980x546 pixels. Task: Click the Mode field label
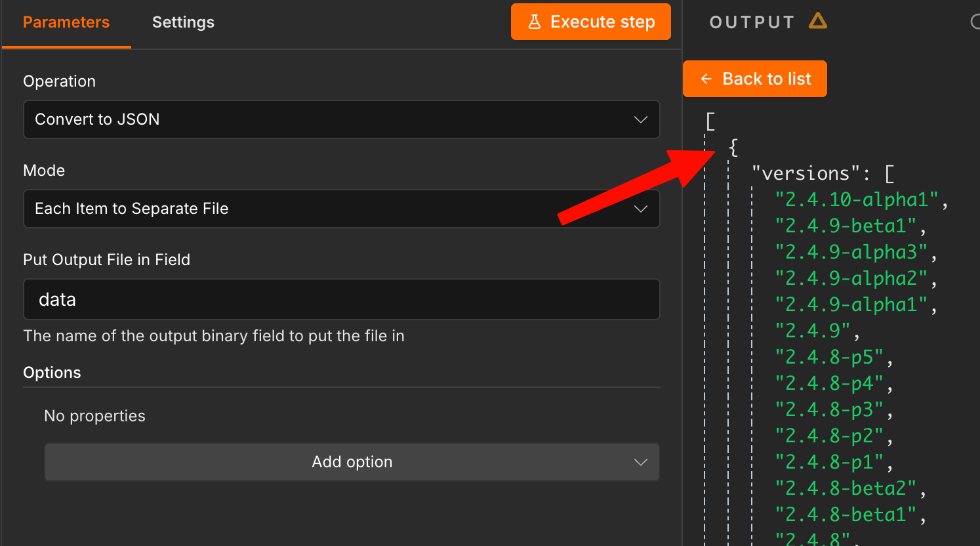pyautogui.click(x=44, y=171)
